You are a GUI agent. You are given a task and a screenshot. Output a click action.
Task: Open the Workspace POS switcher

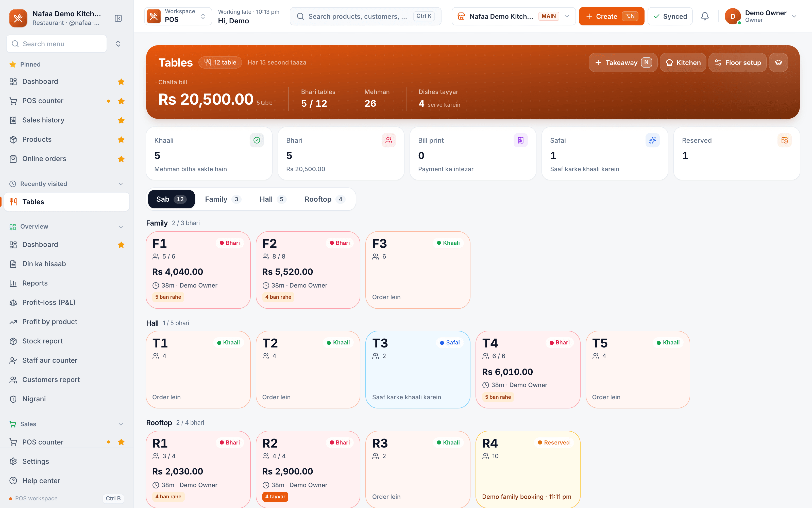point(178,16)
